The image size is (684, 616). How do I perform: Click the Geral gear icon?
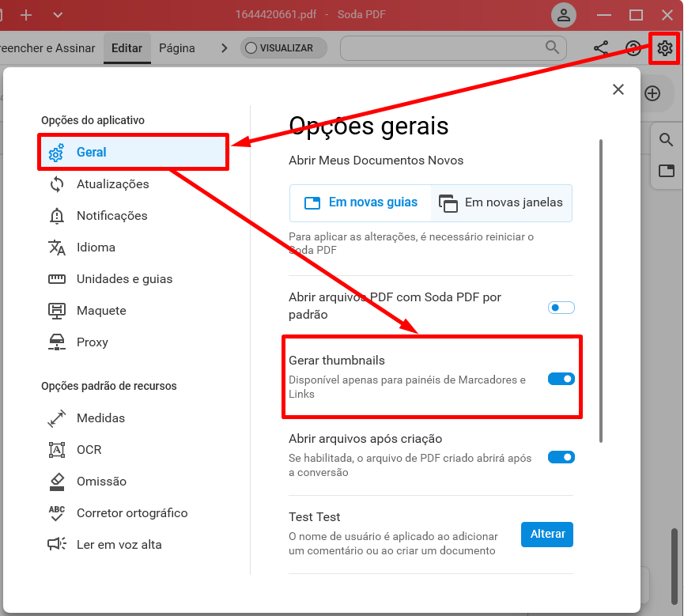tap(56, 153)
